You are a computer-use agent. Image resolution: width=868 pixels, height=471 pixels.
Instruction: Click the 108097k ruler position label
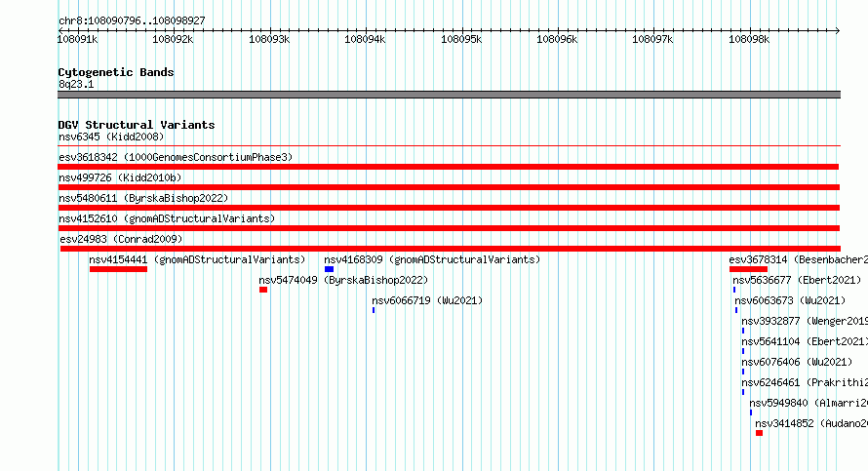(x=652, y=39)
